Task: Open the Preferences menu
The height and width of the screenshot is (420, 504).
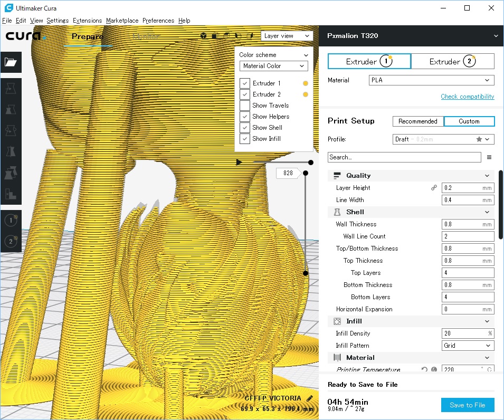Action: click(x=158, y=21)
